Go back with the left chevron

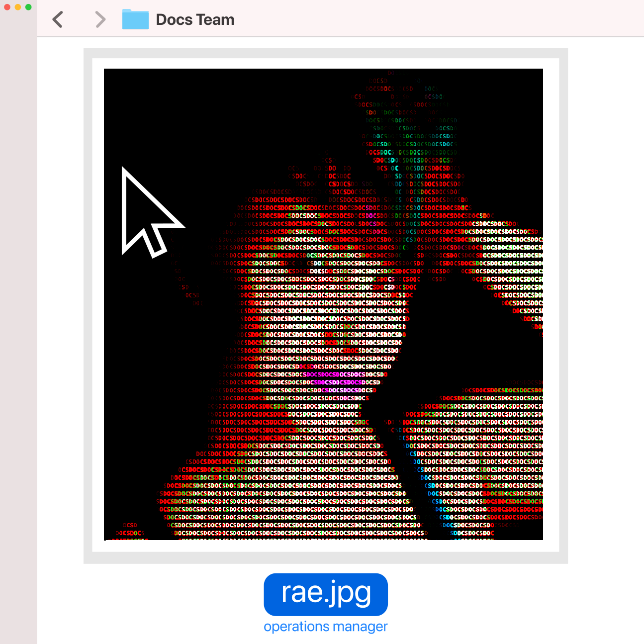pos(58,20)
